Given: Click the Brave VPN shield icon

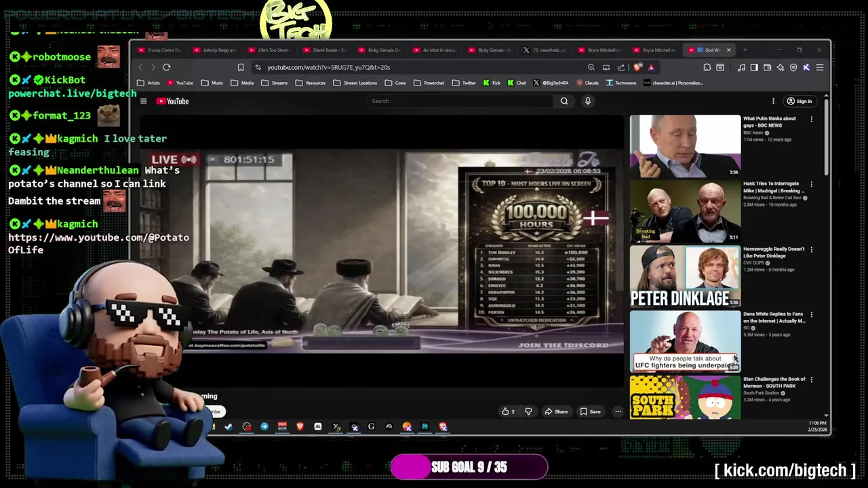Looking at the screenshot, I should coord(793,67).
